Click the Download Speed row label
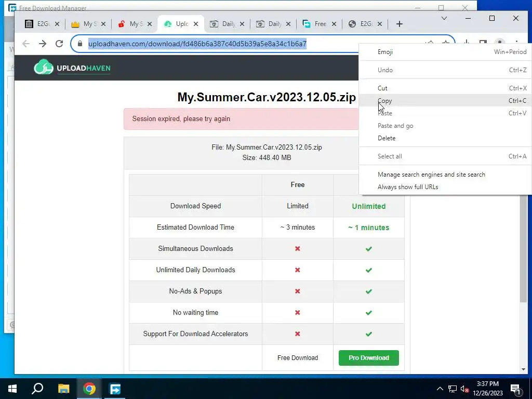This screenshot has height=399, width=532. click(195, 206)
